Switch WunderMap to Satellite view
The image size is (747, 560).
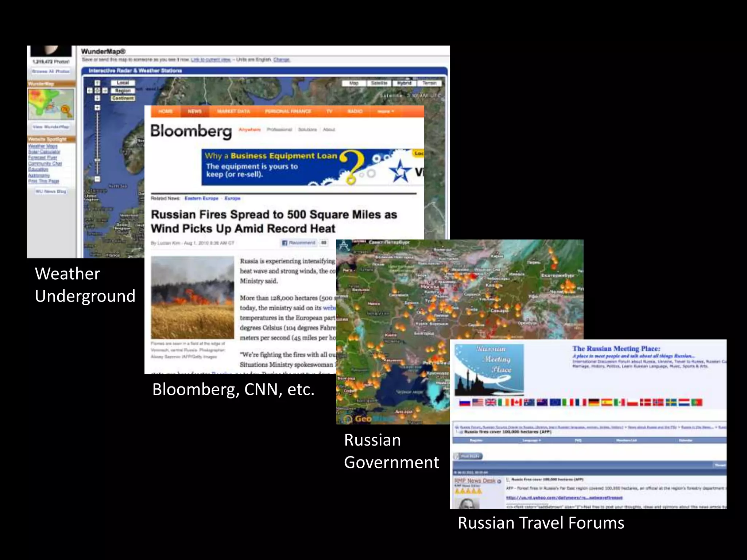(x=379, y=83)
